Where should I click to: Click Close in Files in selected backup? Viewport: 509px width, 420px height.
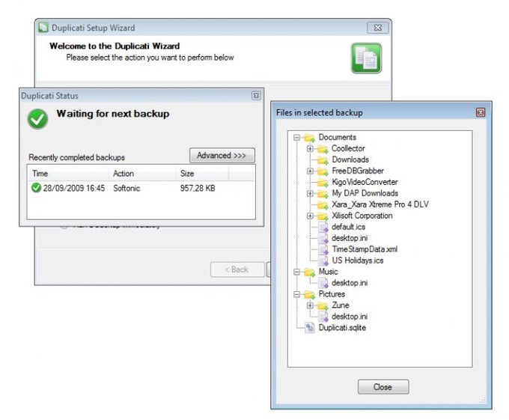(383, 387)
